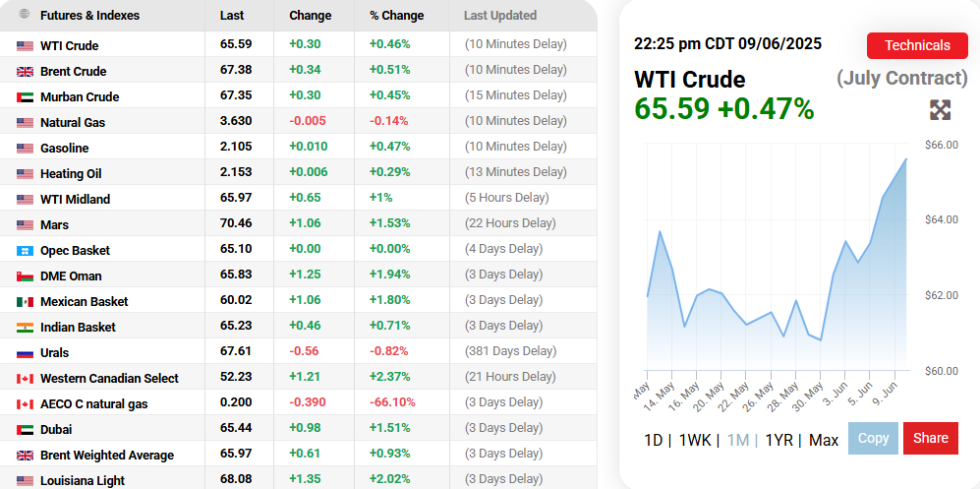The width and height of the screenshot is (980, 489).
Task: Click the DME Oman +1.94% value
Action: [389, 275]
